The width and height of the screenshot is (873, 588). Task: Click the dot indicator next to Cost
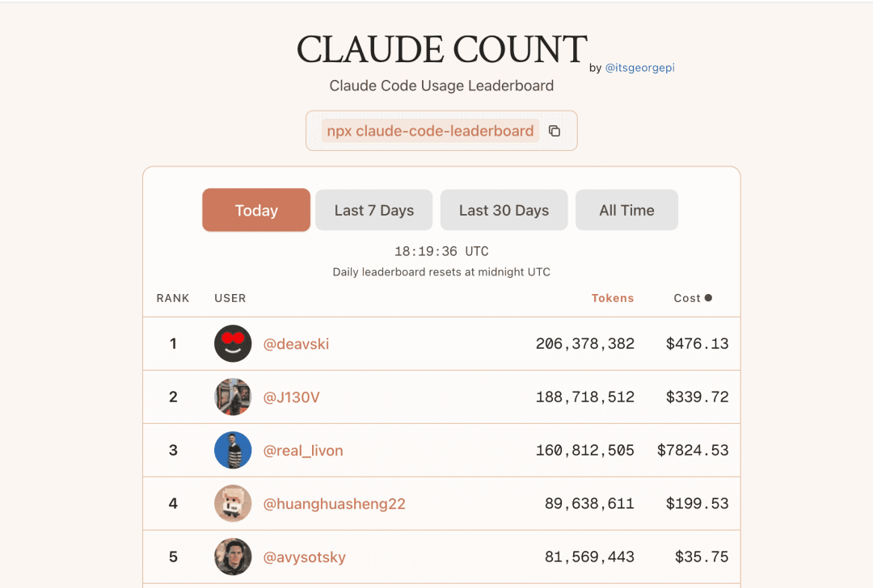coord(710,297)
